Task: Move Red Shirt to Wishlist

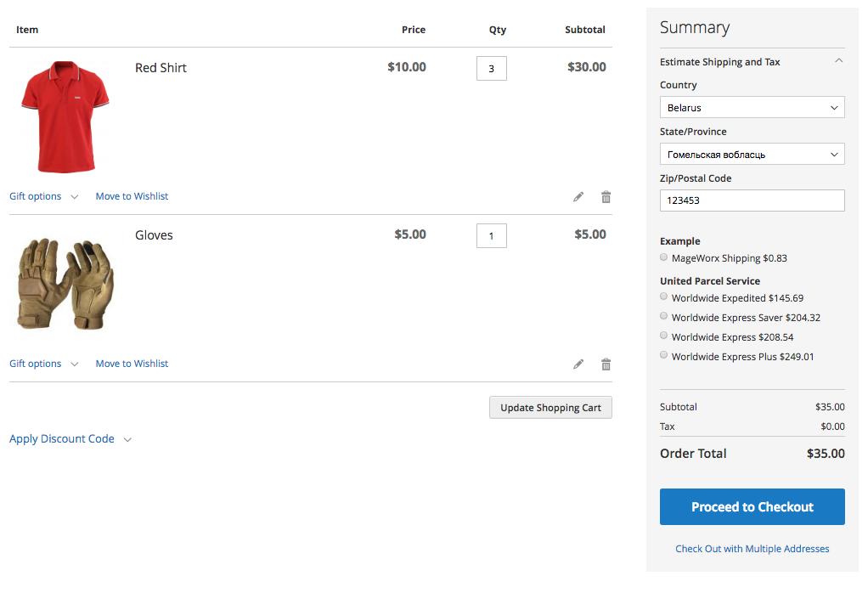Action: (x=132, y=196)
